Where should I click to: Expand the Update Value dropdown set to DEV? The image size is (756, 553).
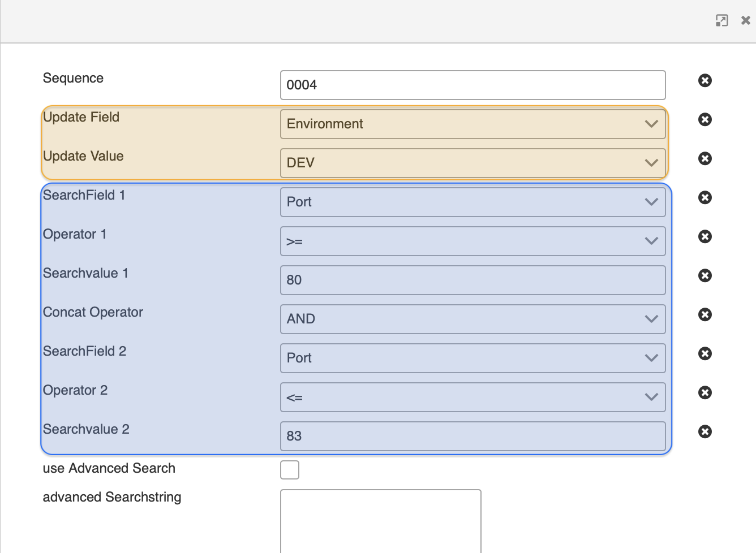tap(472, 163)
